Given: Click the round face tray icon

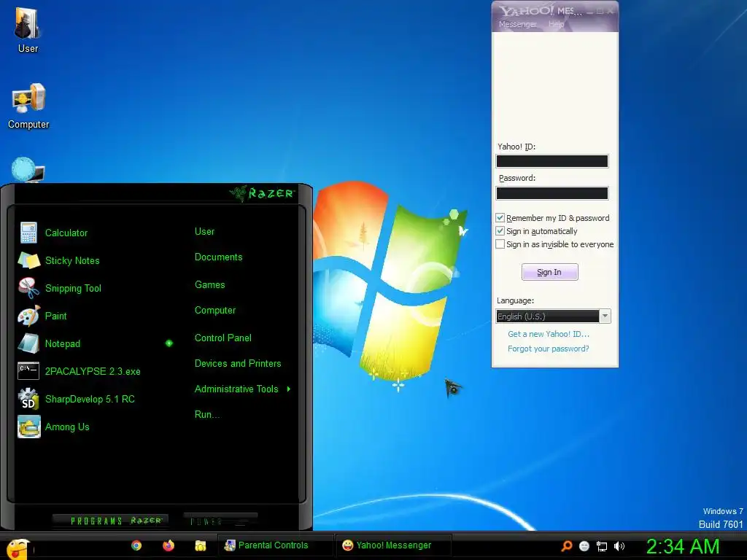Looking at the screenshot, I should click(584, 546).
